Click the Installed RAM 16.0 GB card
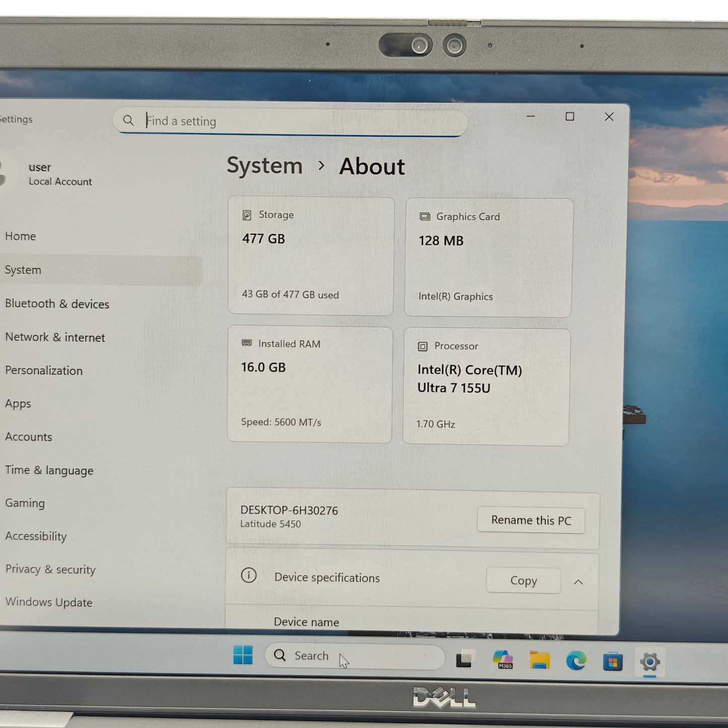Screen dimensions: 728x728 310,384
